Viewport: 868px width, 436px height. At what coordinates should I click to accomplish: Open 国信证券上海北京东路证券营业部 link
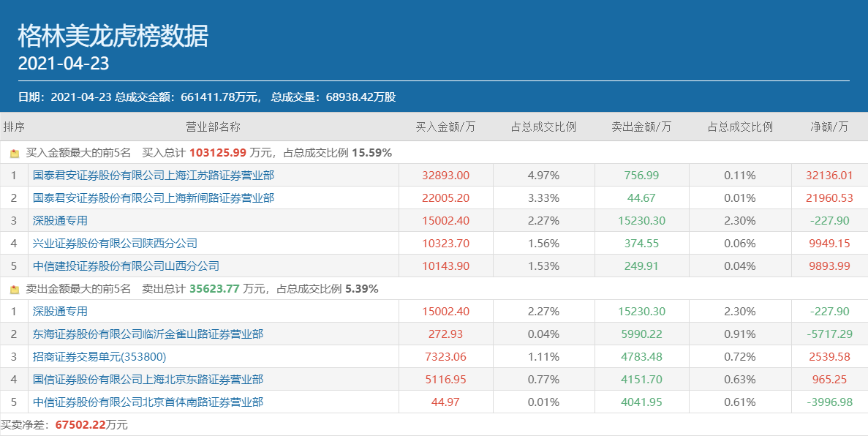(148, 380)
